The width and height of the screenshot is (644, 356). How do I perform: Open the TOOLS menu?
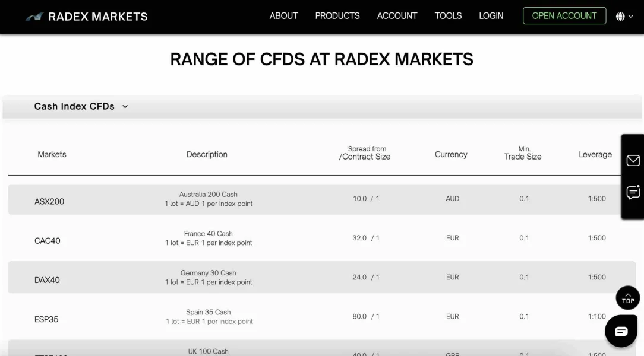click(x=448, y=16)
